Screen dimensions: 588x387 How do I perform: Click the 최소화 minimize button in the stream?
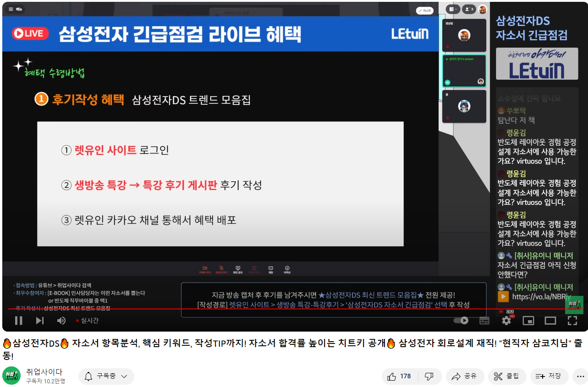[x=424, y=11]
